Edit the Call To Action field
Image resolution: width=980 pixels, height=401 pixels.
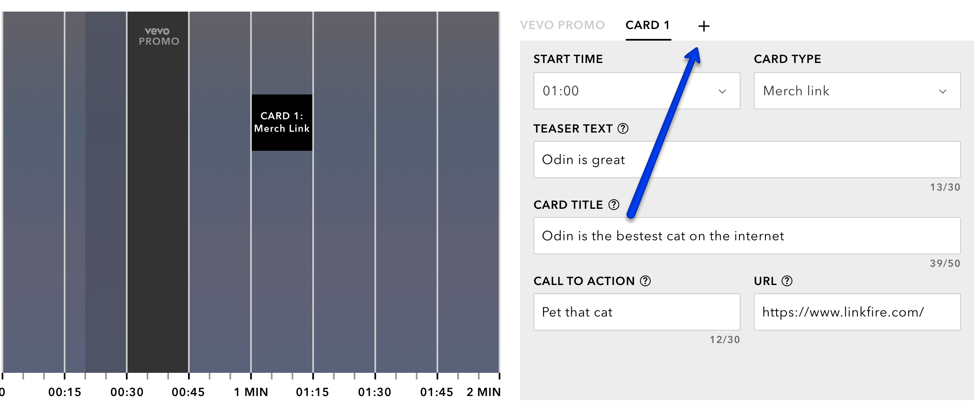tap(637, 312)
